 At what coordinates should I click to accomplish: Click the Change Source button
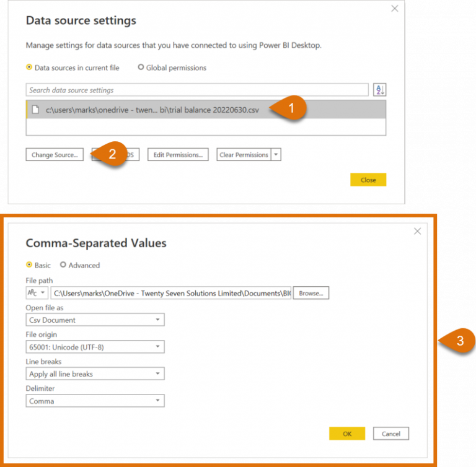click(x=55, y=154)
